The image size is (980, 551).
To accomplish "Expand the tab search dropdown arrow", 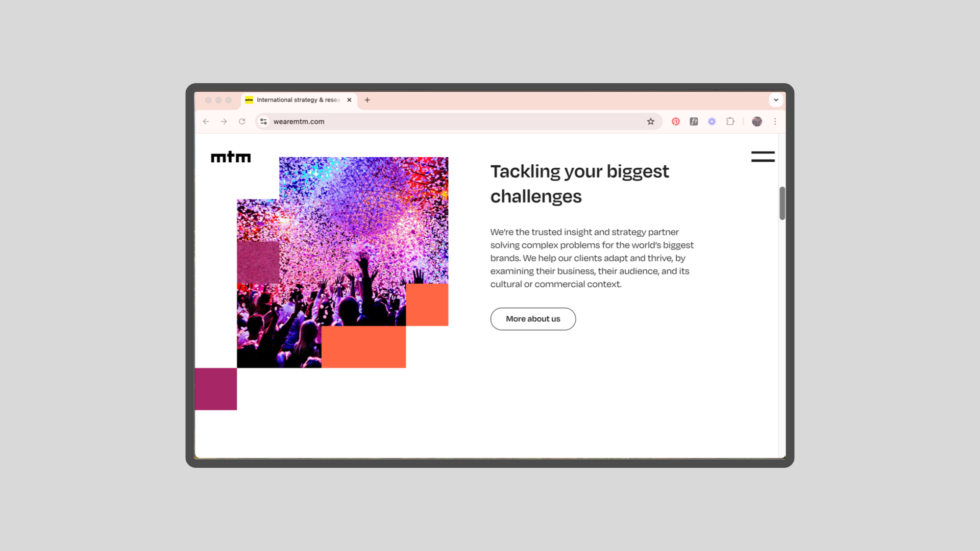I will click(x=776, y=100).
